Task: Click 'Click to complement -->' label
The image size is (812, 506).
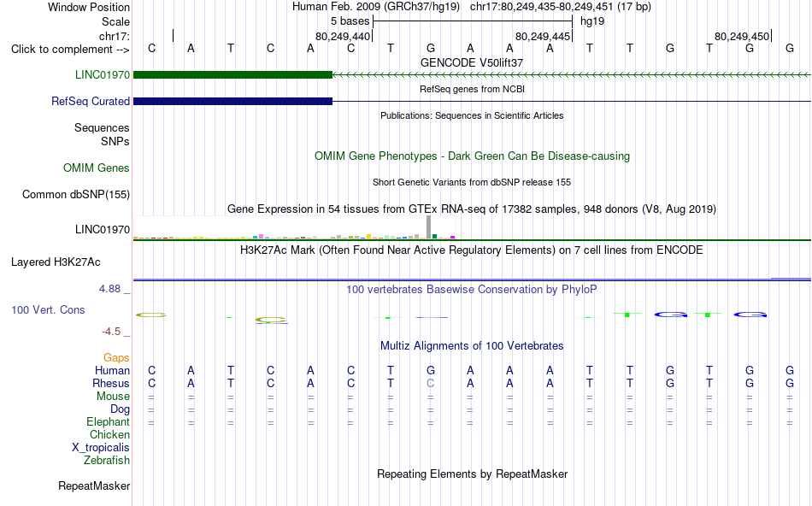Action: 70,50
